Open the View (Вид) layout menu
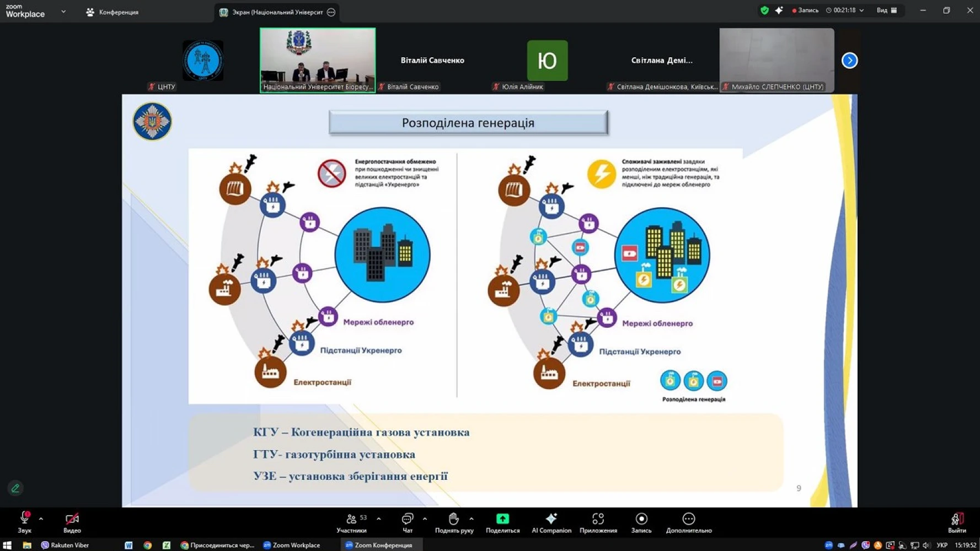Image resolution: width=980 pixels, height=551 pixels. point(887,10)
